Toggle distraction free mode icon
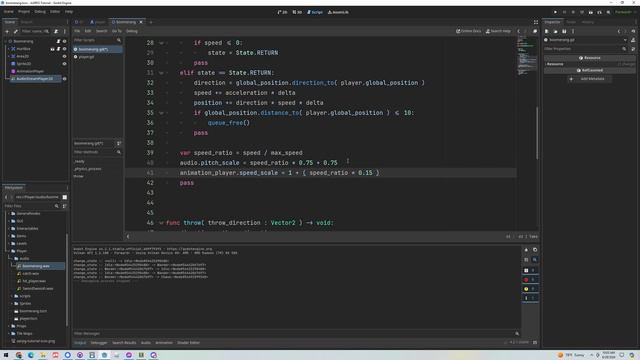This screenshot has height=360, width=640. 536,22
